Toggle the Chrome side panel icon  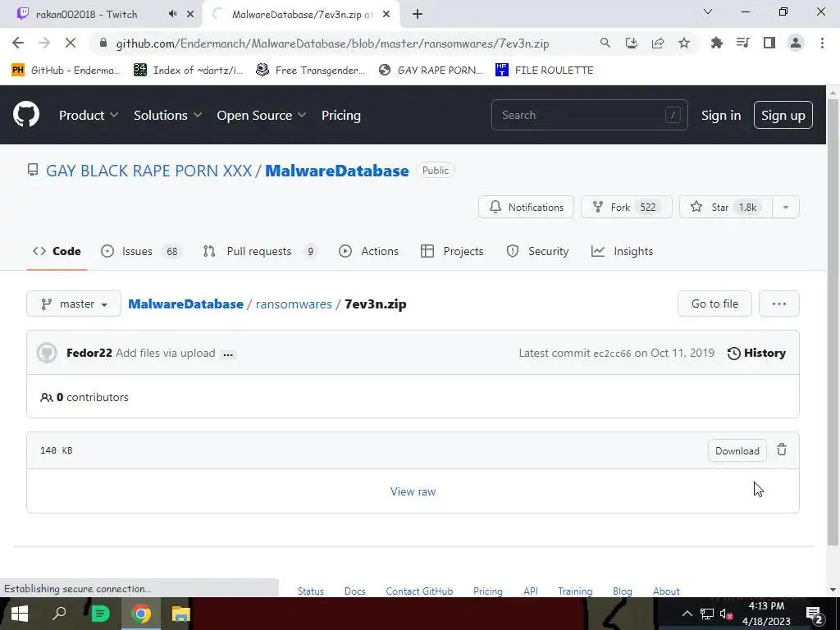[x=769, y=43]
